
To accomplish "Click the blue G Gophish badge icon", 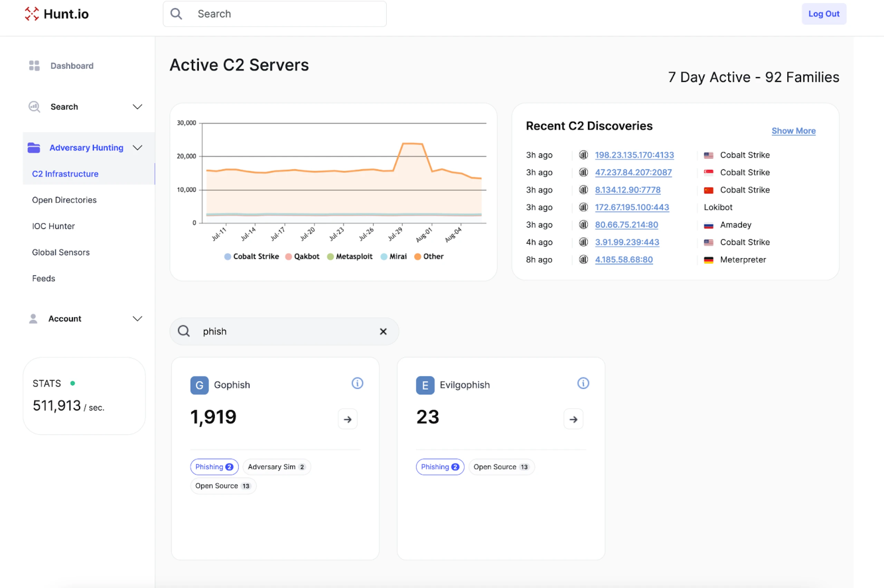I will coord(200,385).
